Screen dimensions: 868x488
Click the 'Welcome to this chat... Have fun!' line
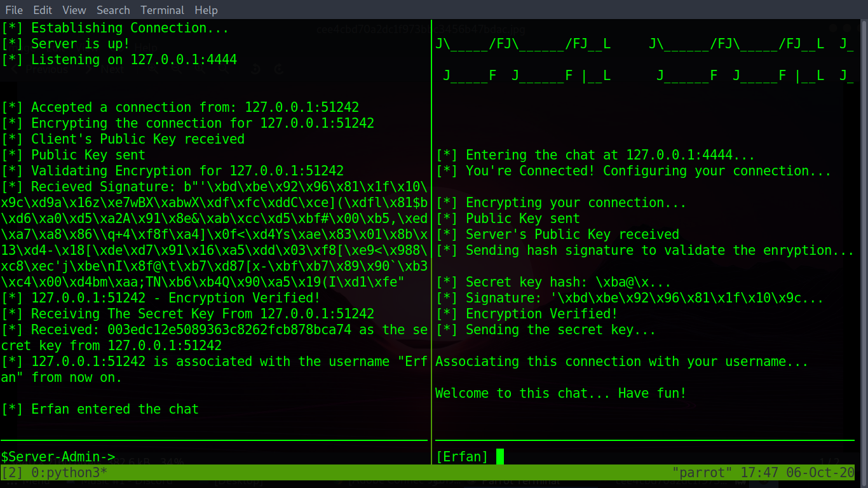561,393
